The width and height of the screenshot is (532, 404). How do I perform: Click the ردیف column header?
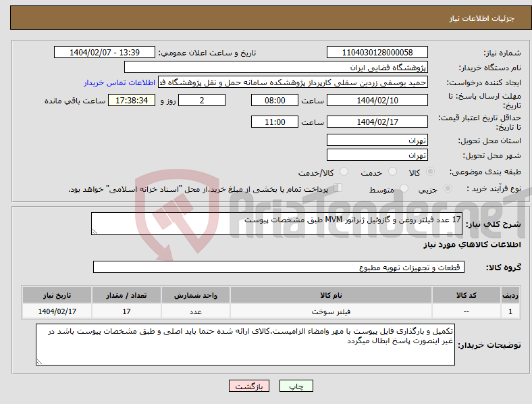click(x=510, y=295)
